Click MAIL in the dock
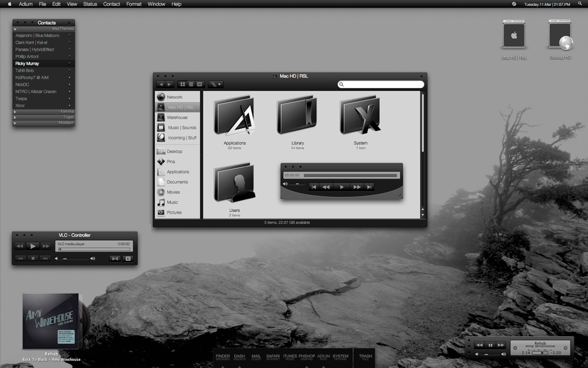Screen dimensions: 588x368 point(256,357)
